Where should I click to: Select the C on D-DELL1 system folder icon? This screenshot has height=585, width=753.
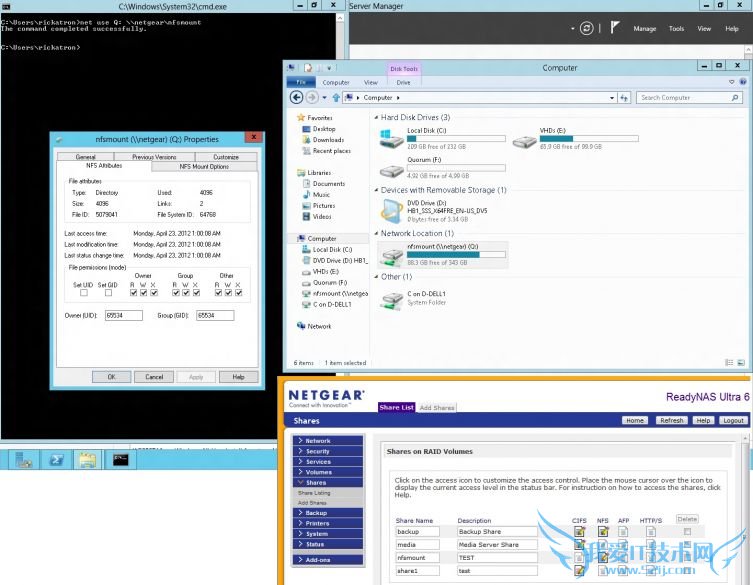click(391, 300)
